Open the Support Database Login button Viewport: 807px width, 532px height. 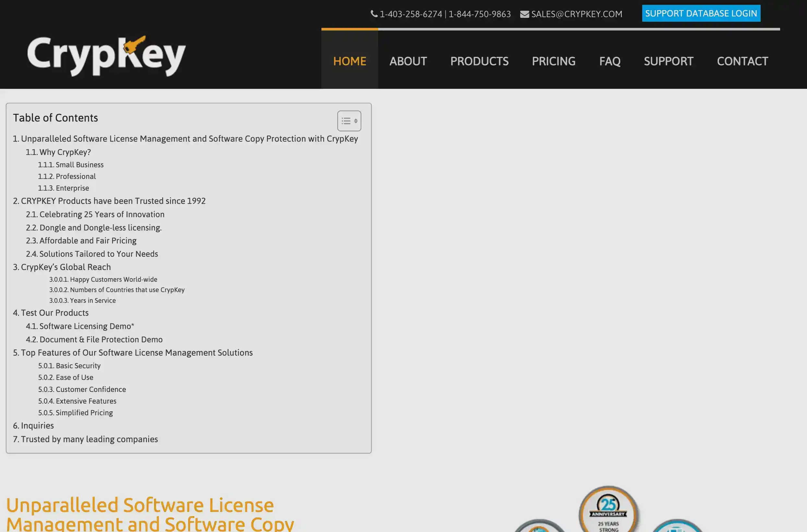(x=701, y=14)
